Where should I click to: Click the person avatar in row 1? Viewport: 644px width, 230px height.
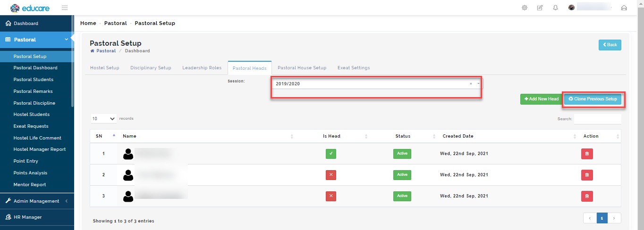coord(128,154)
